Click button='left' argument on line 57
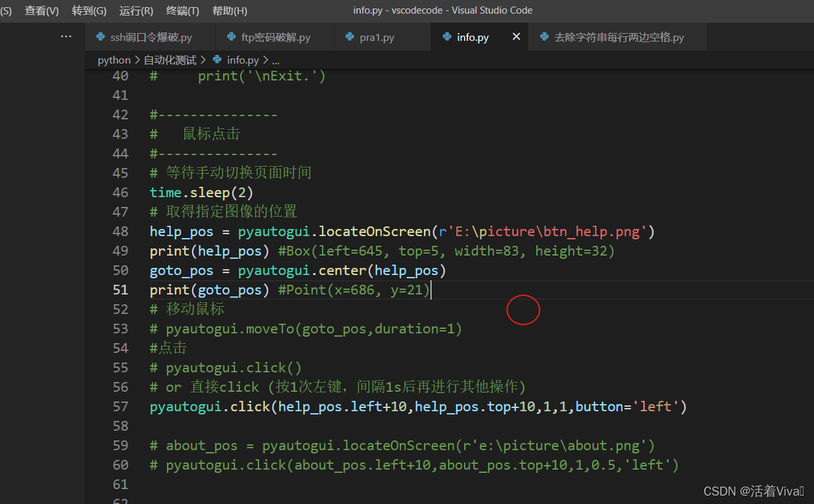Image resolution: width=814 pixels, height=504 pixels. point(627,406)
